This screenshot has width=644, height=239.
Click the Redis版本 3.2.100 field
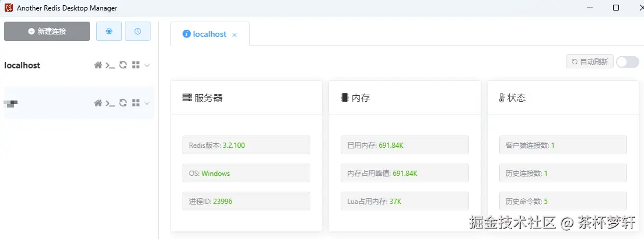[x=246, y=145]
